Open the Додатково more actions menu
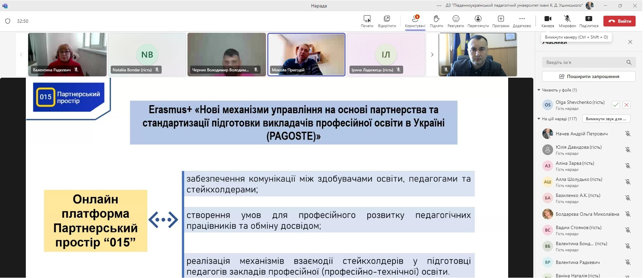This screenshot has width=644, height=278. (x=522, y=21)
